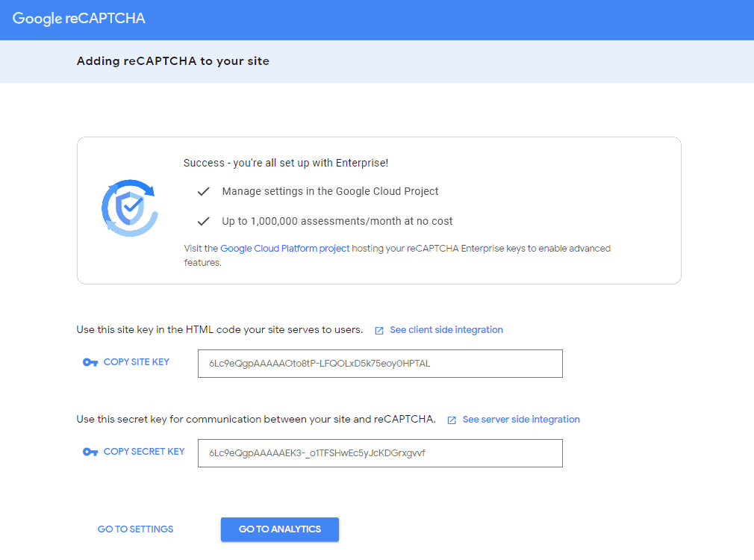
Task: Click the reCAPTCHA shield icon
Action: point(129,207)
